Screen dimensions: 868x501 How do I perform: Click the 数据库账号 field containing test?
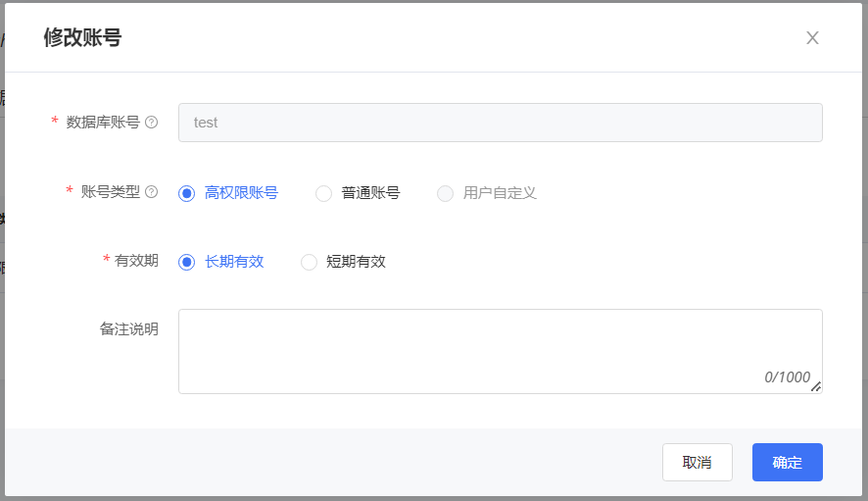click(500, 123)
